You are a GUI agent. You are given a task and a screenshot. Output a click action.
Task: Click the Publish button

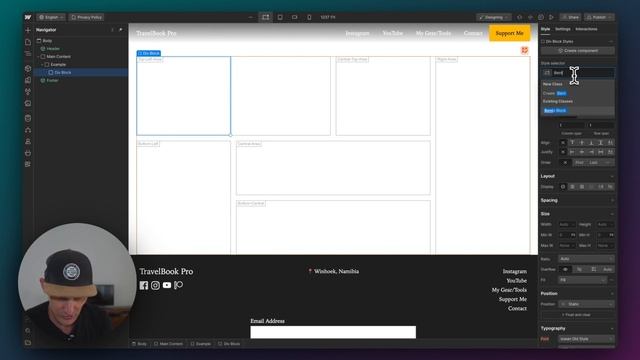[599, 17]
